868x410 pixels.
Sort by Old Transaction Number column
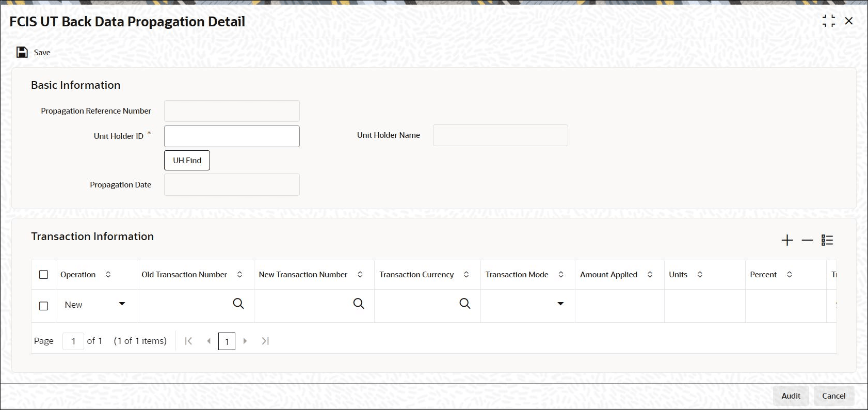tap(239, 275)
